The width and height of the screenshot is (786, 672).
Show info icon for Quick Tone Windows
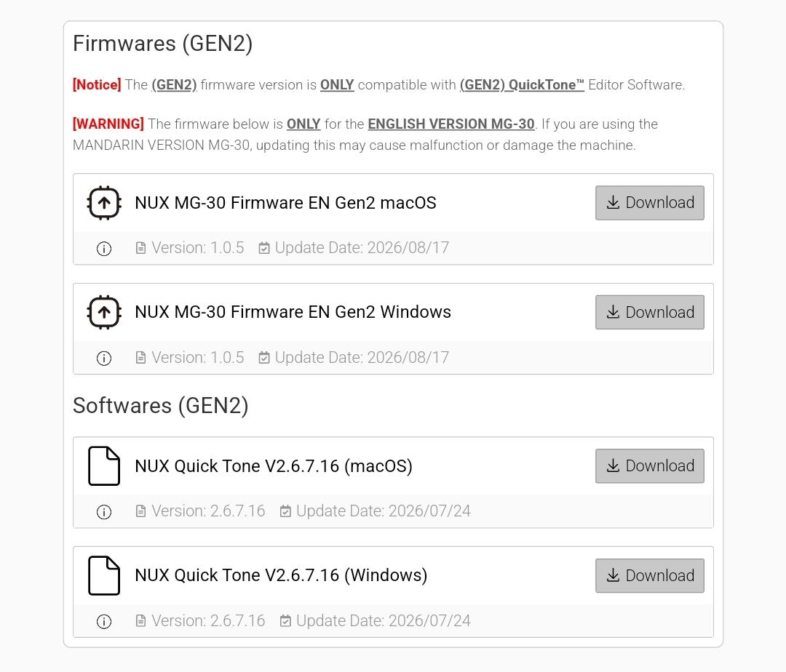pyautogui.click(x=104, y=621)
